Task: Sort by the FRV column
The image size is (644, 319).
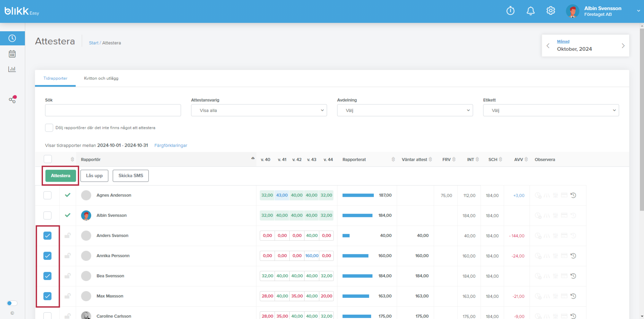Action: pos(454,159)
